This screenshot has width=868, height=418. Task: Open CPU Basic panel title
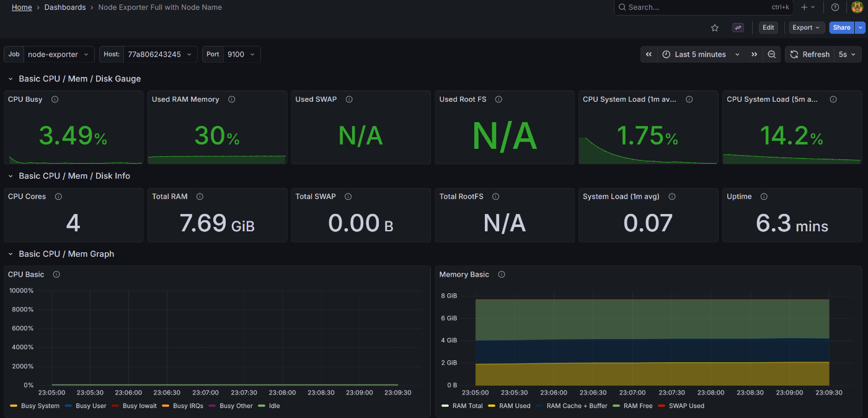point(26,275)
